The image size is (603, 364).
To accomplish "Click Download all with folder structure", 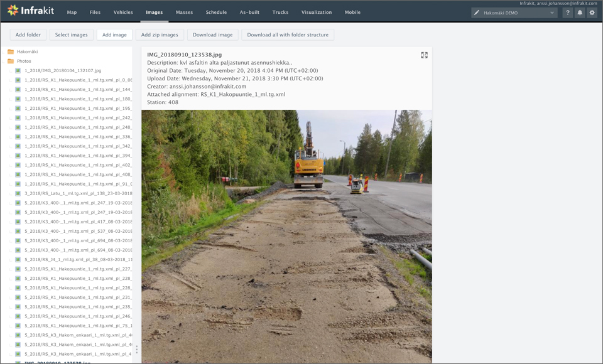I will coord(288,35).
